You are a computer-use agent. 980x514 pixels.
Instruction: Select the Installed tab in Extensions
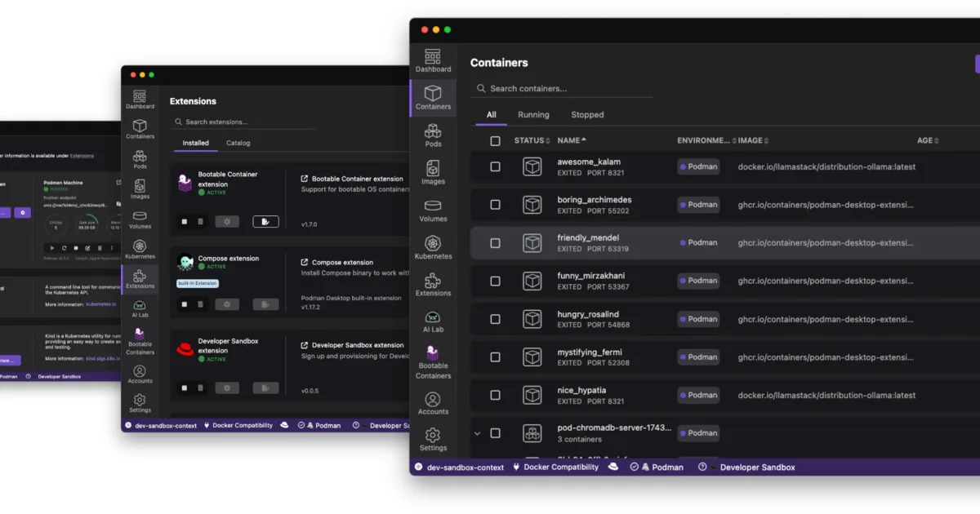pos(195,143)
